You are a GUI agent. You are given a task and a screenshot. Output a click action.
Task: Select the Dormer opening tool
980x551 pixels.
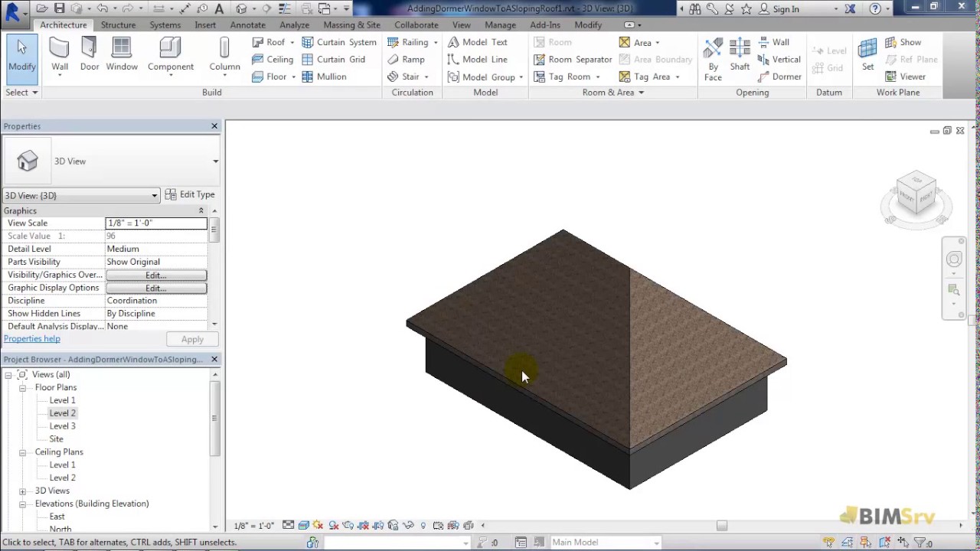point(779,77)
